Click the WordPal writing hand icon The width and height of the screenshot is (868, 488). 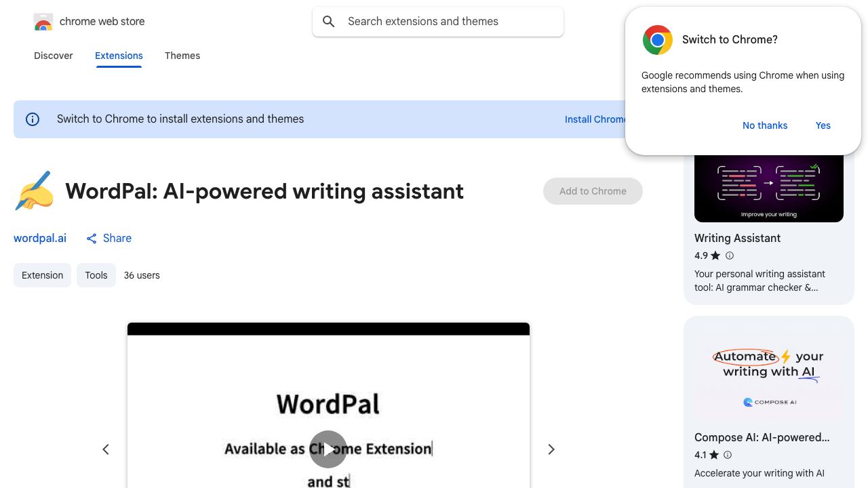point(35,191)
